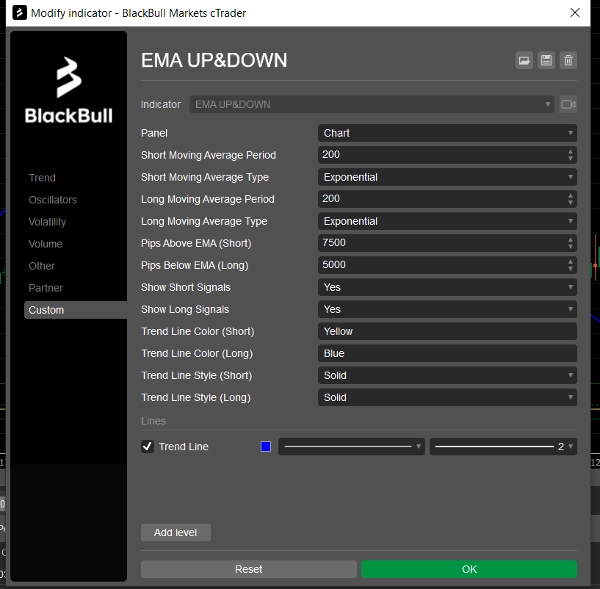
Task: Open the Short Moving Average Type dropdown
Action: [447, 177]
